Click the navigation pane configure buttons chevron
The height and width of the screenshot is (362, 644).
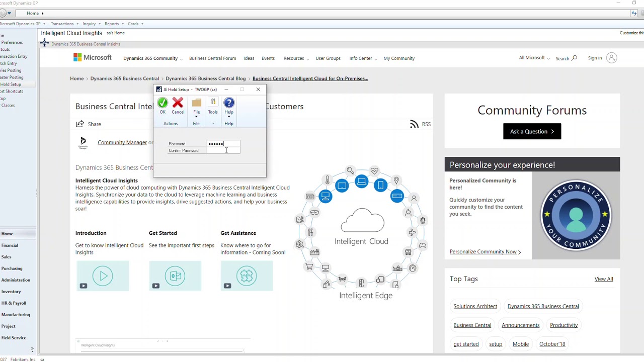(x=32, y=349)
